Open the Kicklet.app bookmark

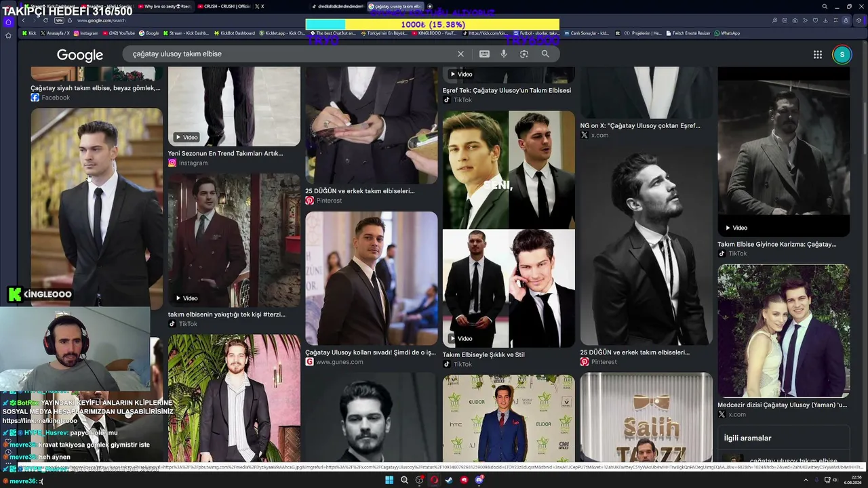click(281, 33)
